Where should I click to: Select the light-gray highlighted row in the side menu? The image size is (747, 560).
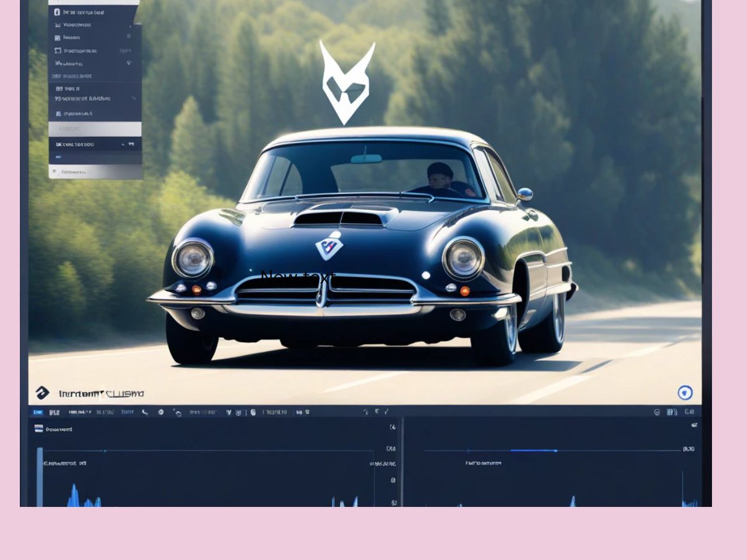(95, 129)
